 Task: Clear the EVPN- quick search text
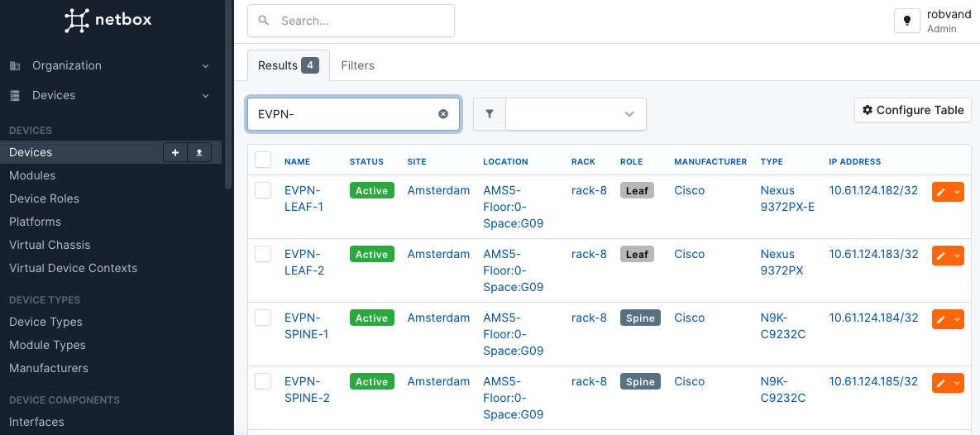pyautogui.click(x=443, y=114)
